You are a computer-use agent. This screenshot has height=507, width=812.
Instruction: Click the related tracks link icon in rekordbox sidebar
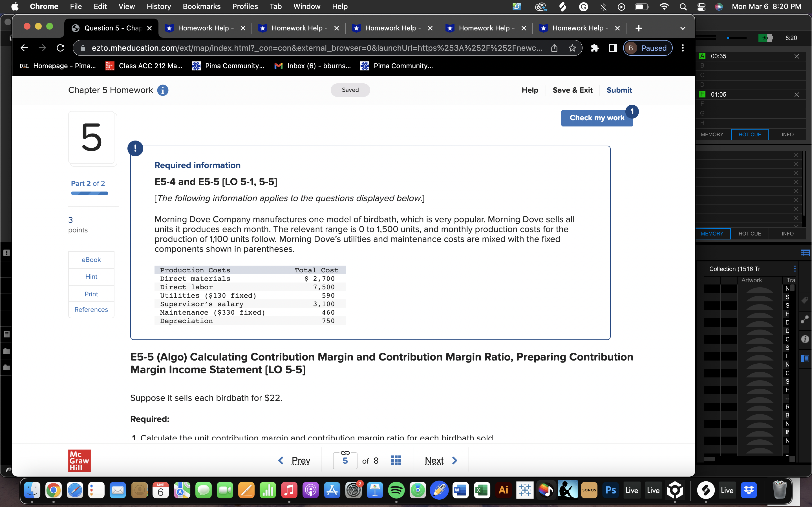click(x=805, y=319)
